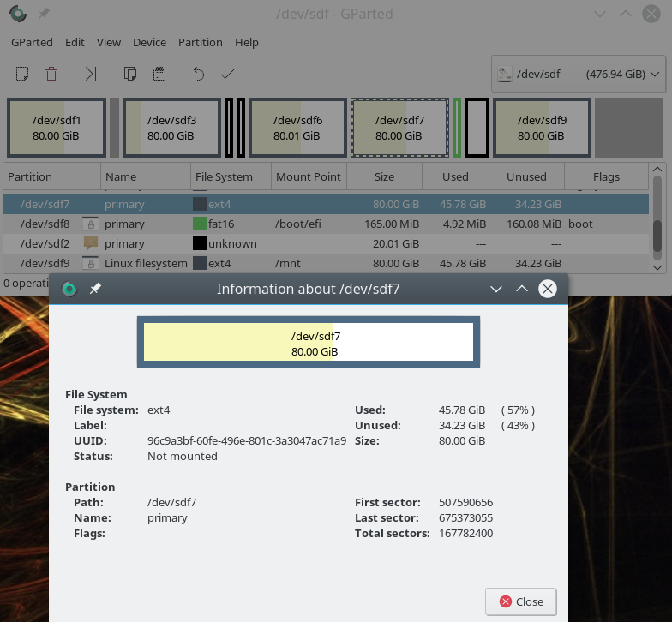Open the Edit menu
This screenshot has width=672, height=622.
(75, 43)
